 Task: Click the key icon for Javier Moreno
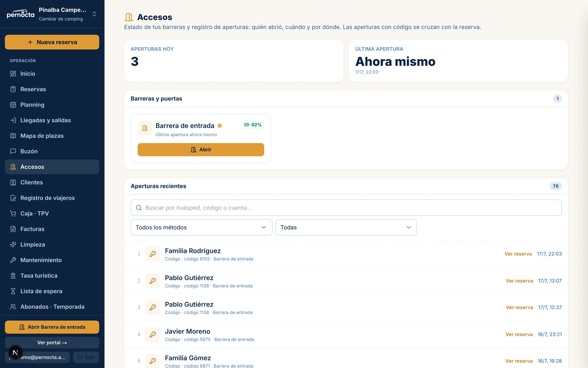[x=153, y=335]
